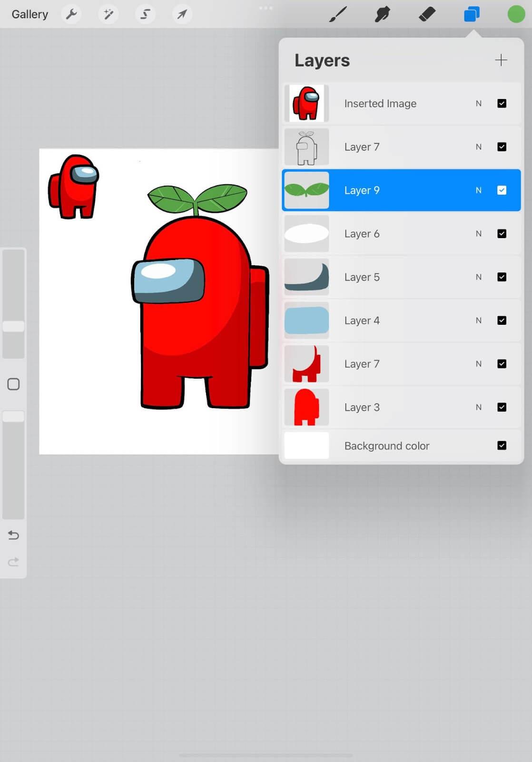Tap the square modify button in the sidebar
This screenshot has width=532, height=762.
point(13,384)
